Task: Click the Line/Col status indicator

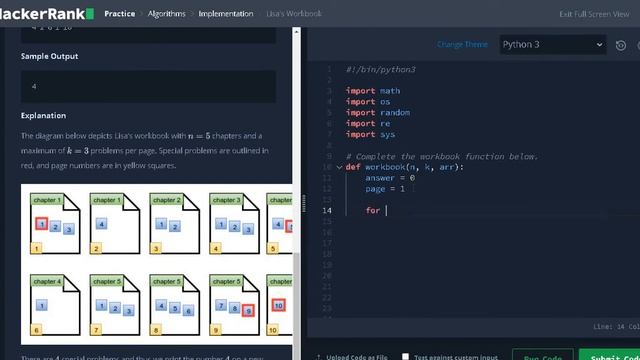Action: pyautogui.click(x=616, y=327)
